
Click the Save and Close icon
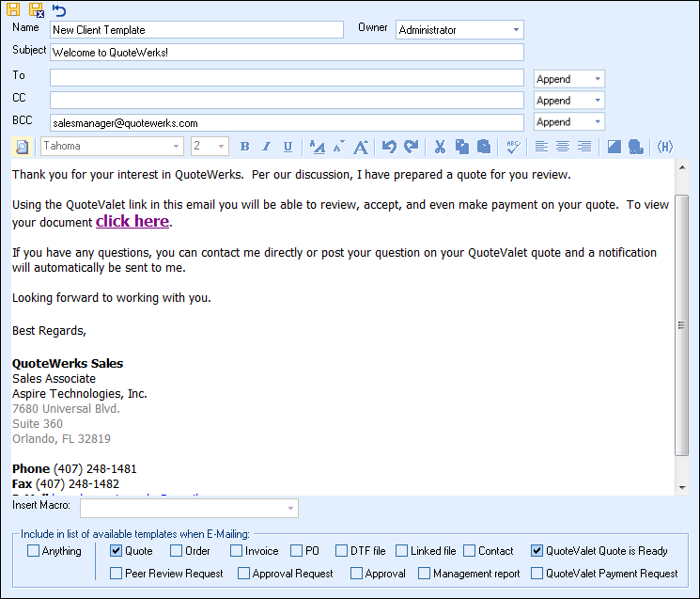point(36,10)
